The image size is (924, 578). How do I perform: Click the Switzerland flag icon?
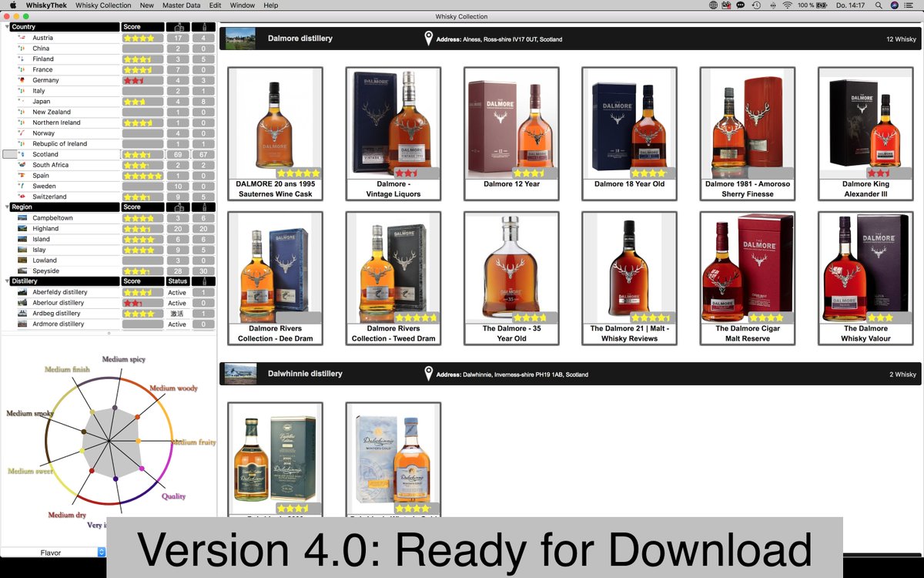(22, 197)
